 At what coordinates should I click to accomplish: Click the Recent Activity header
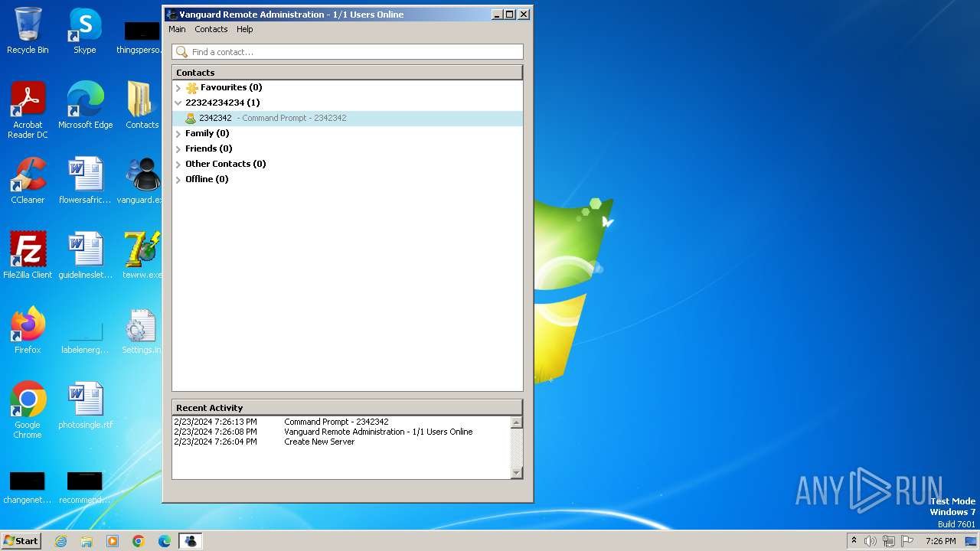[347, 408]
